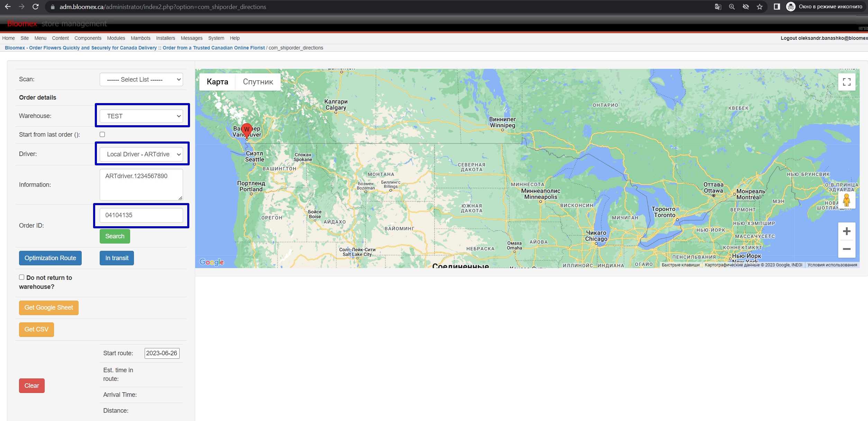Viewport: 868px width, 421px height.
Task: Click the Bloomex breadcrumb link
Action: pos(135,48)
